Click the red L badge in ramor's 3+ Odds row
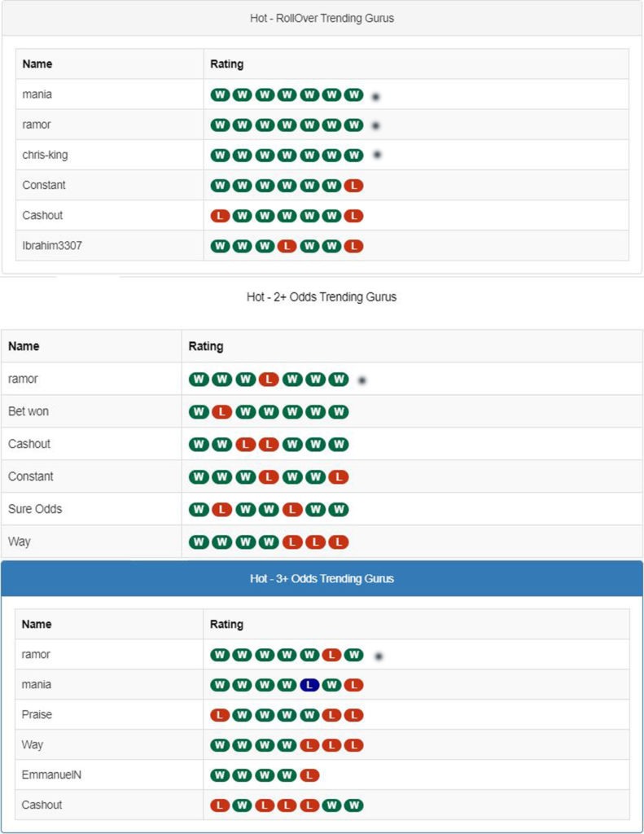This screenshot has width=644, height=834. tap(331, 655)
